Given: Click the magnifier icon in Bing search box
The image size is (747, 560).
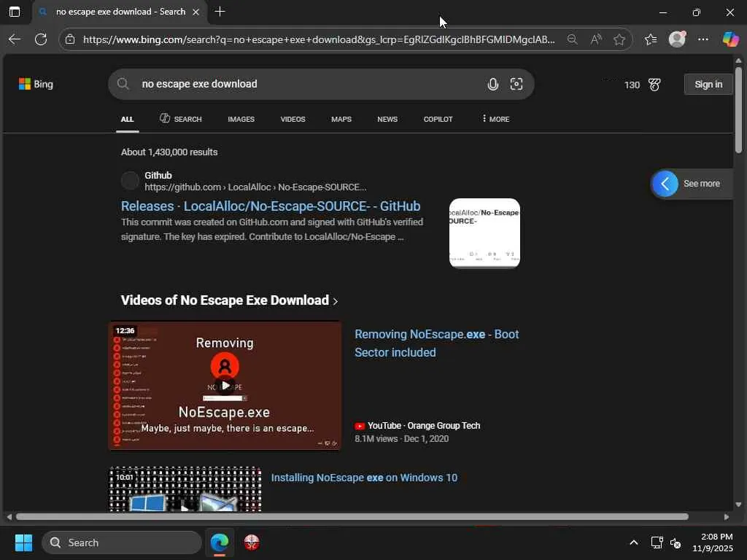Looking at the screenshot, I should point(123,84).
